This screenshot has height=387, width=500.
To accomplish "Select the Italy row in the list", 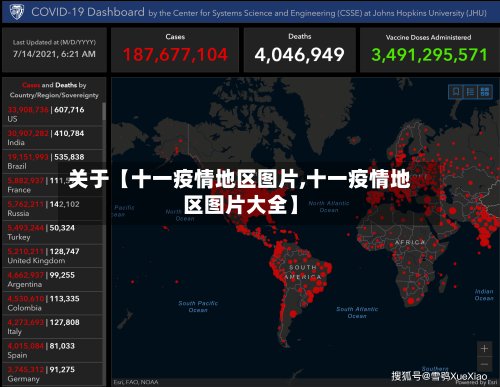I will tap(53, 327).
